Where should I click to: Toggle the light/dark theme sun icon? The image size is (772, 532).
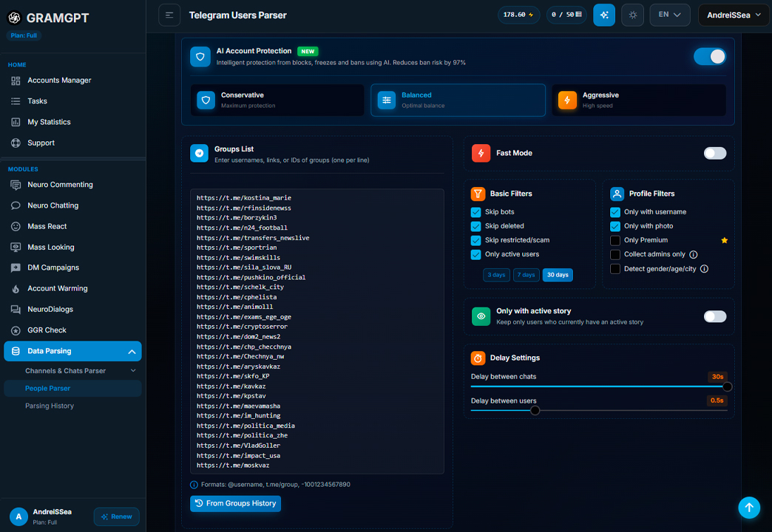(x=633, y=15)
